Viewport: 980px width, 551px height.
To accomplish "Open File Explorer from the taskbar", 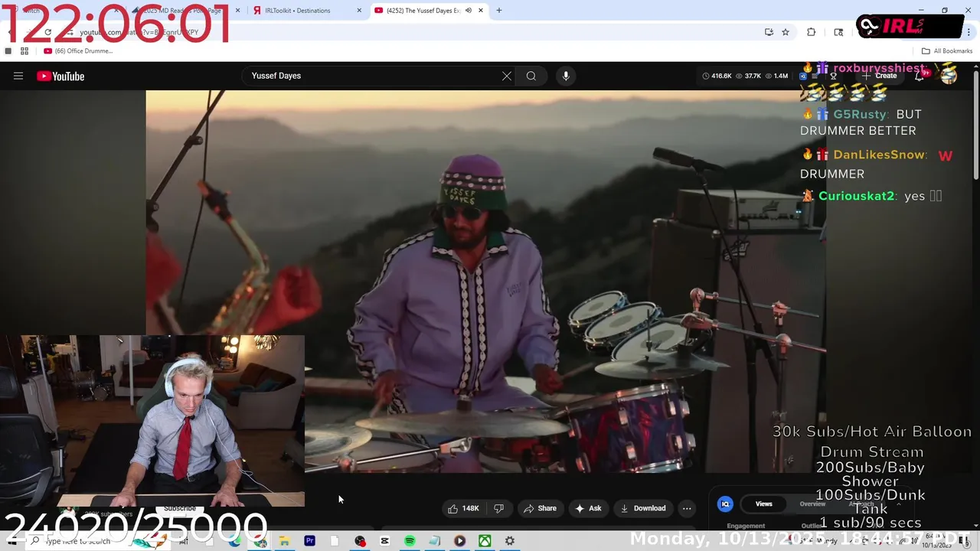I will pyautogui.click(x=284, y=541).
